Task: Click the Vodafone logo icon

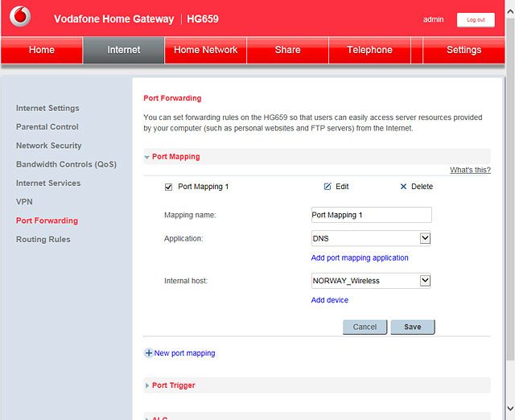Action: tap(20, 16)
